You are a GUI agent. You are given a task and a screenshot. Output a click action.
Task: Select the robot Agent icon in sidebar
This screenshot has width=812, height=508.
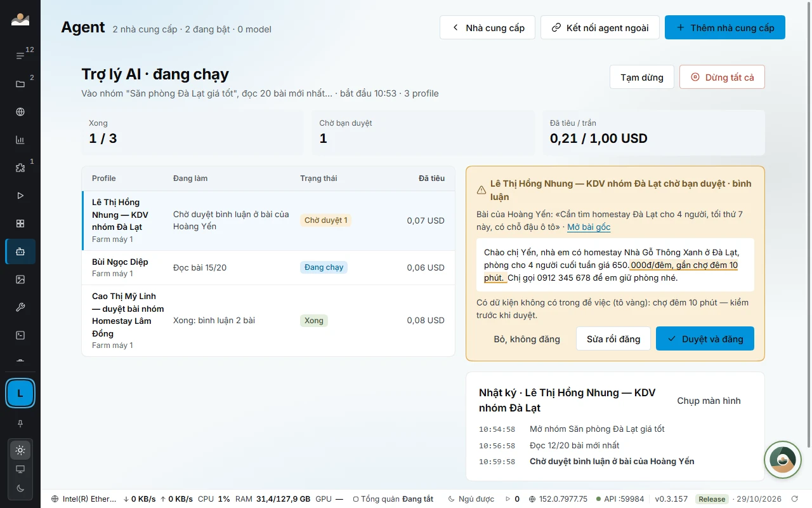point(20,251)
